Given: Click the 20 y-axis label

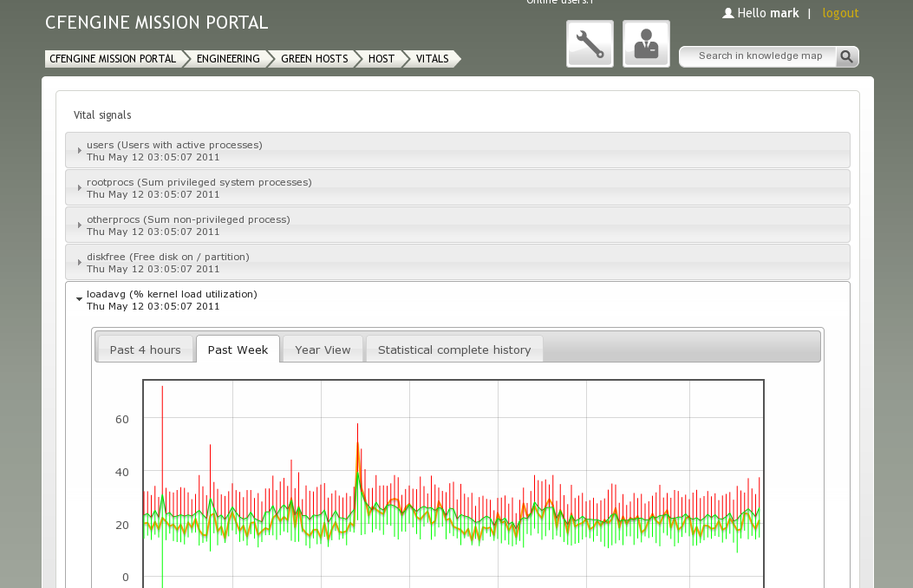Looking at the screenshot, I should (x=122, y=526).
